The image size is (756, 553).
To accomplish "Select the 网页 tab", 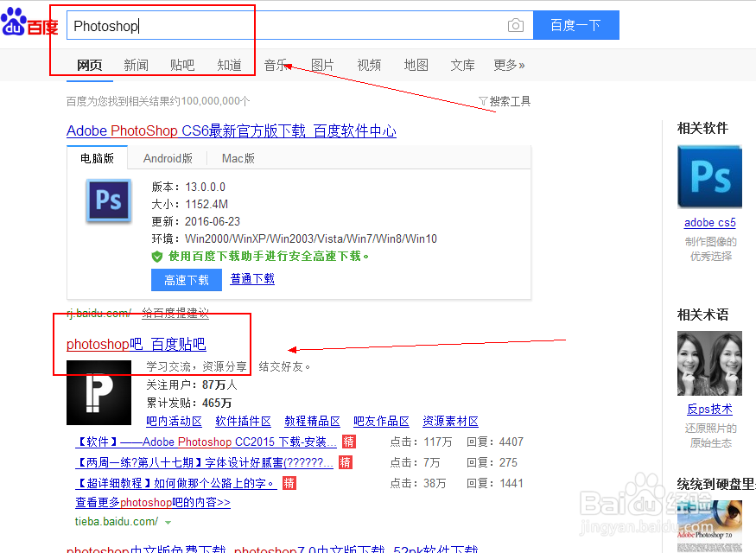I will pos(90,65).
